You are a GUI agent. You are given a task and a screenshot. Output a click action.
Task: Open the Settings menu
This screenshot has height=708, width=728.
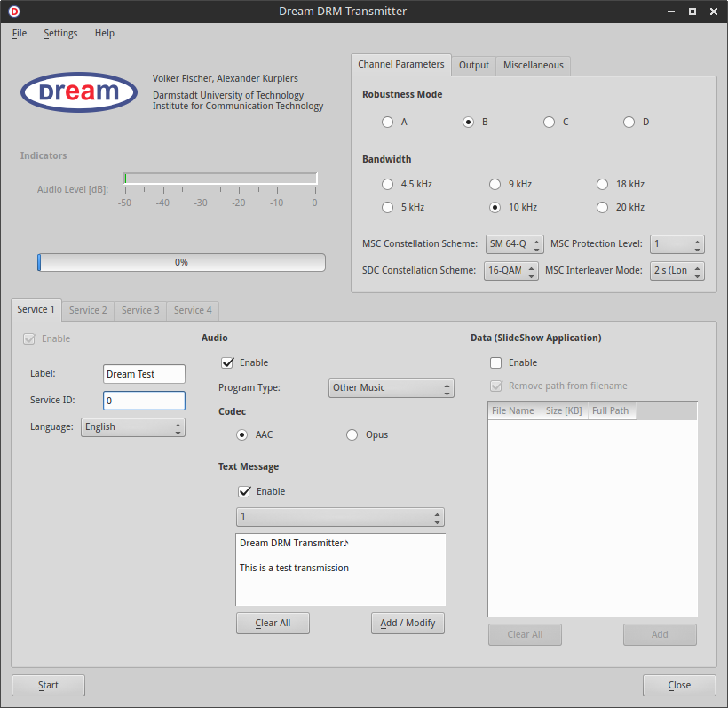59,33
